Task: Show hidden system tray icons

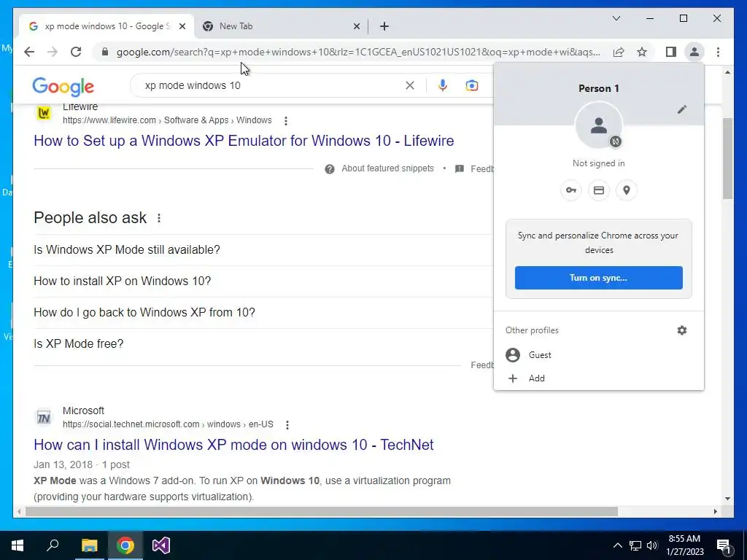Action: click(x=617, y=545)
